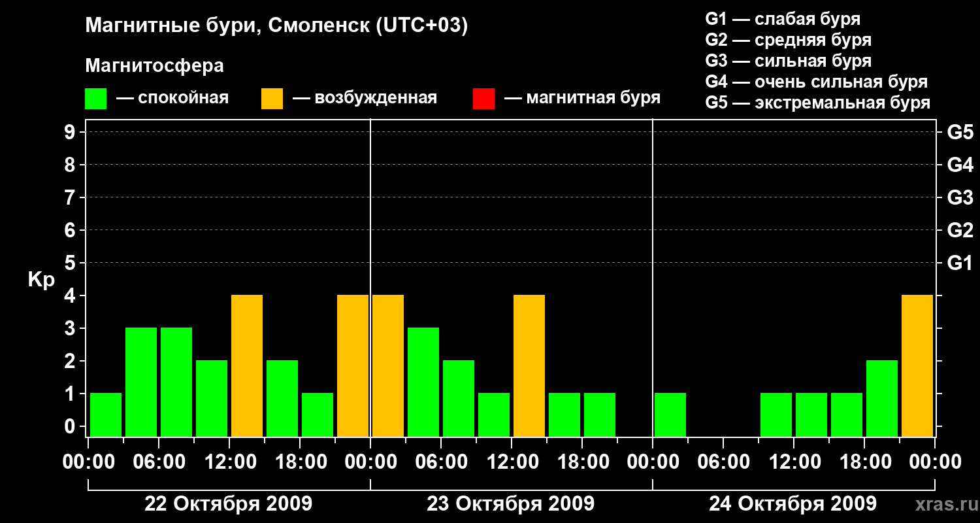Click the 22 October 03:00–06:00 green bar
The width and height of the screenshot is (980, 523).
click(x=141, y=382)
